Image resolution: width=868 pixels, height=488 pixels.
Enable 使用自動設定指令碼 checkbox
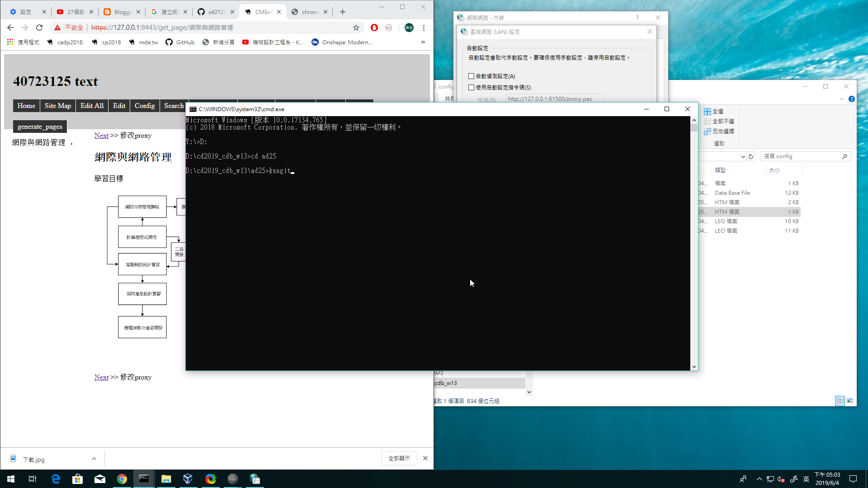coord(472,88)
